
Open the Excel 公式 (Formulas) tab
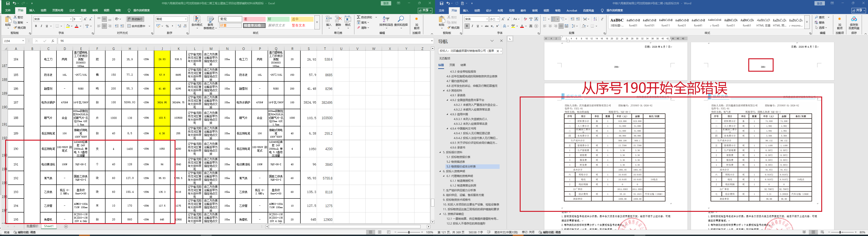[x=72, y=10]
